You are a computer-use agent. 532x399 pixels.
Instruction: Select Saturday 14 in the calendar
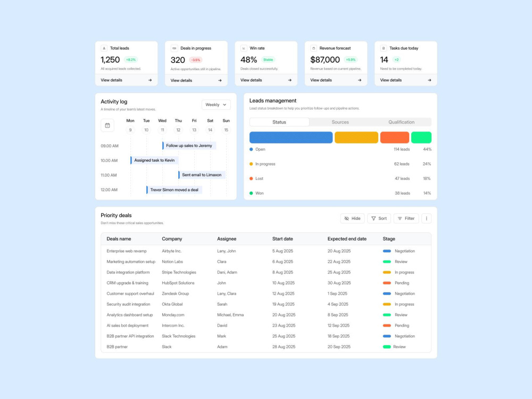click(210, 130)
